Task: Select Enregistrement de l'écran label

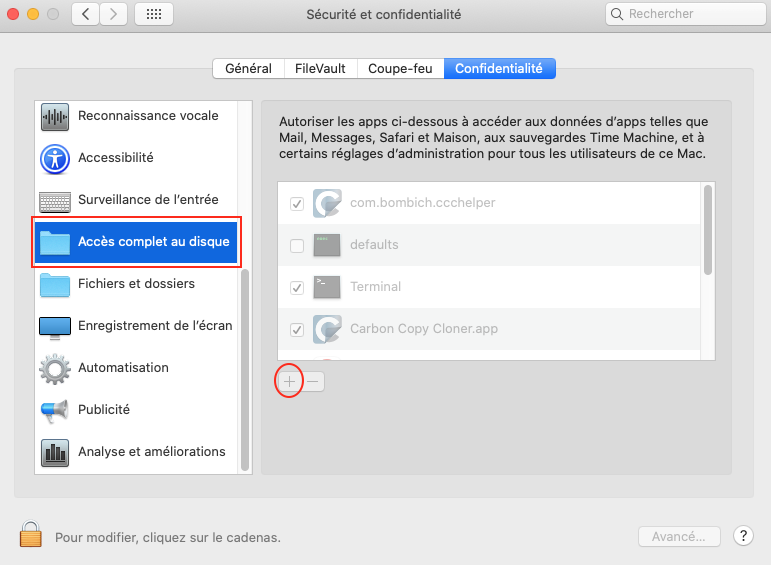Action: (155, 326)
